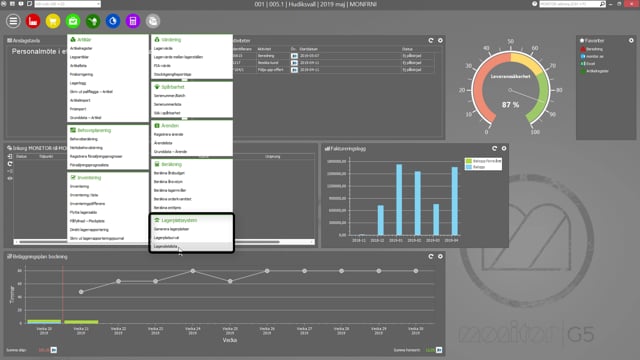Open the light green Sales module icon
This screenshot has width=640, height=360.
point(73,21)
